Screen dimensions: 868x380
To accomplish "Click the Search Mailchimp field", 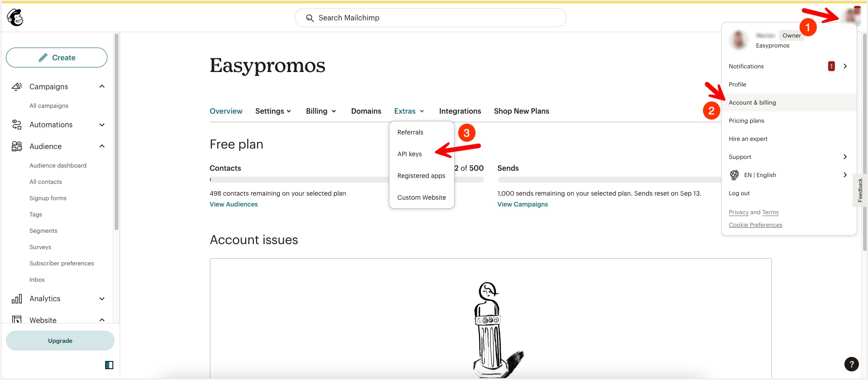I will (x=430, y=18).
